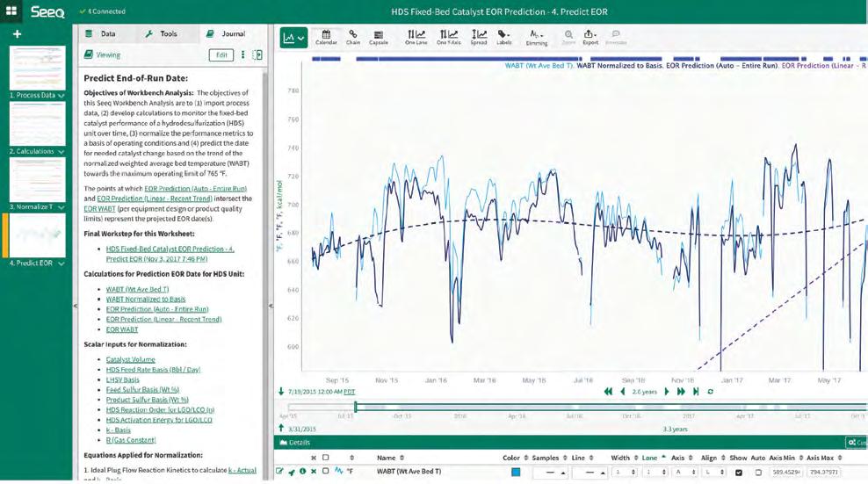Click the WABT row pin icon
The width and height of the screenshot is (868, 484).
click(x=291, y=472)
